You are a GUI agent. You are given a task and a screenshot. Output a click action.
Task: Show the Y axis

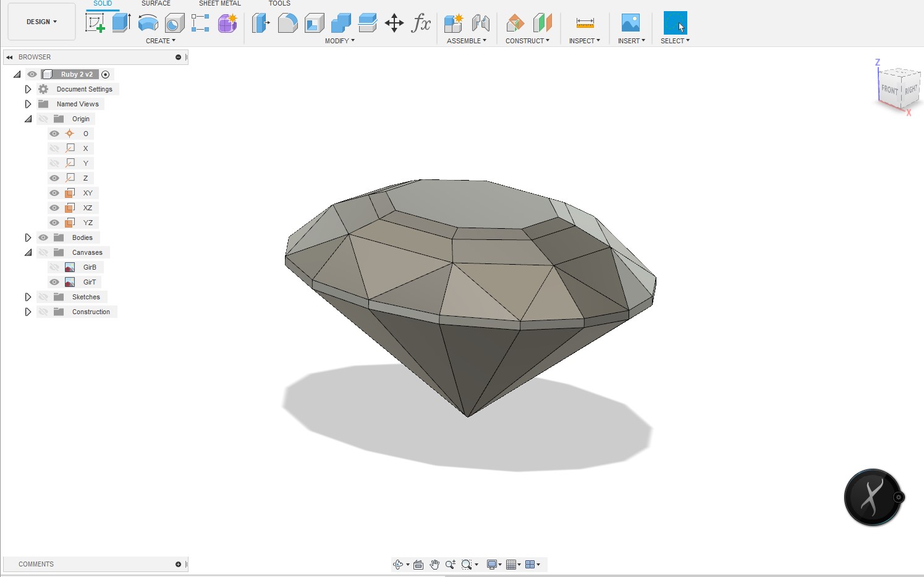coord(54,163)
